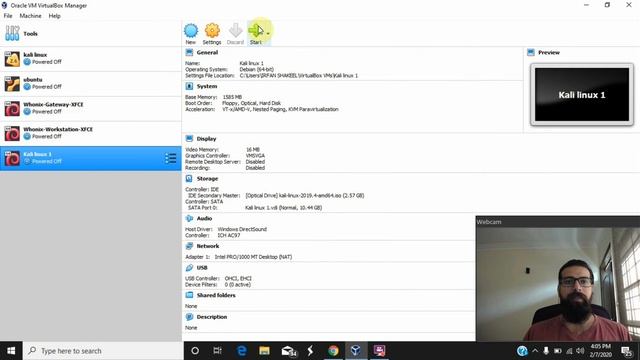
Task: Click the taskbar search box
Action: [x=103, y=351]
